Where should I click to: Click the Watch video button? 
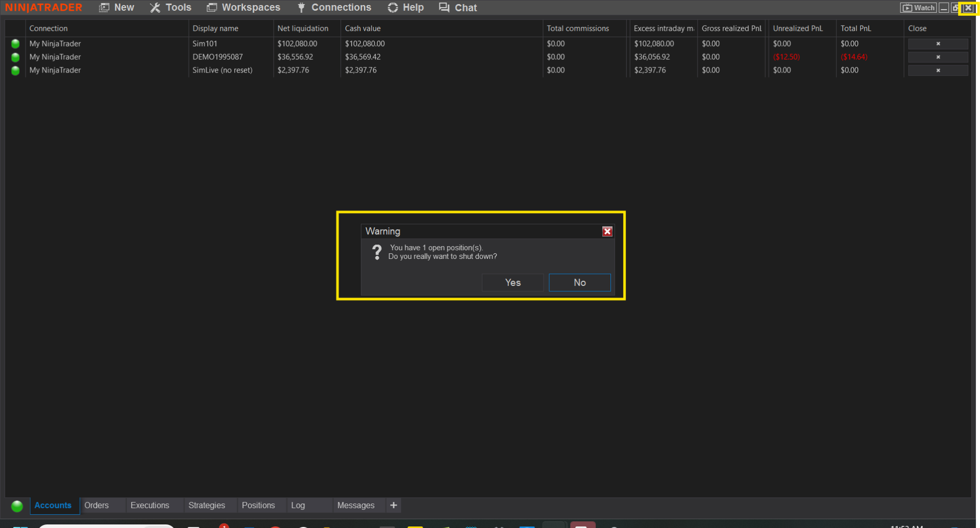tap(918, 8)
